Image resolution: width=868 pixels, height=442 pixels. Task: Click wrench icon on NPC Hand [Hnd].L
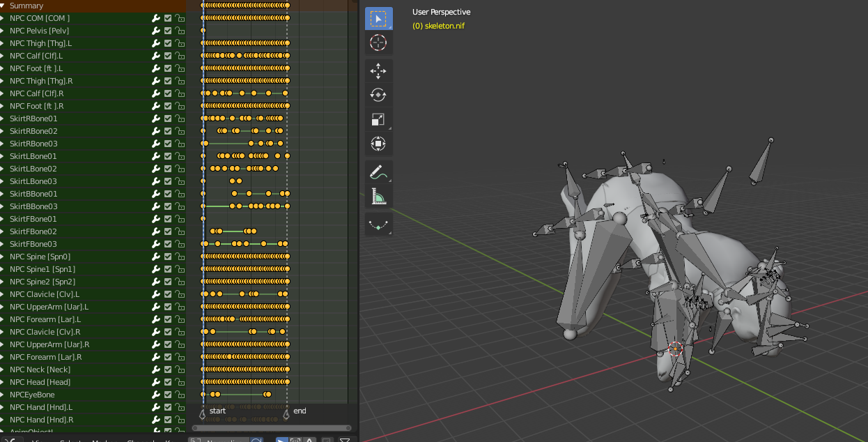tap(156, 407)
